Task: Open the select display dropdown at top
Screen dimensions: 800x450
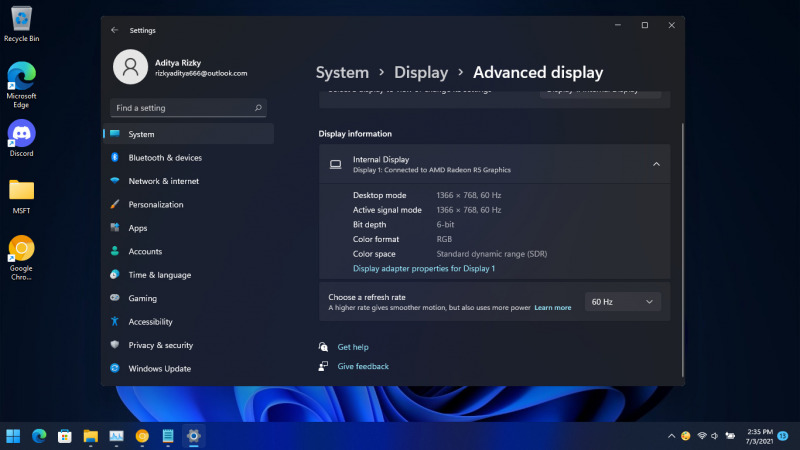Action: coord(601,93)
